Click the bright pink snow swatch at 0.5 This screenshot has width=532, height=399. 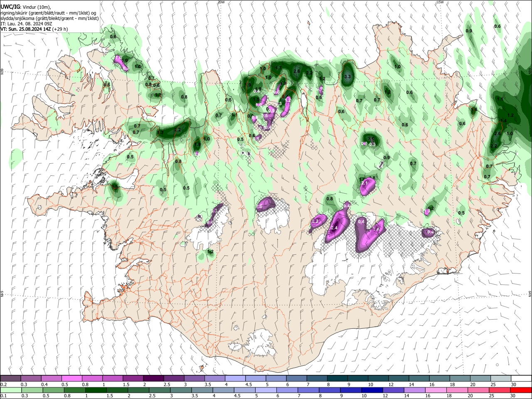click(72, 378)
